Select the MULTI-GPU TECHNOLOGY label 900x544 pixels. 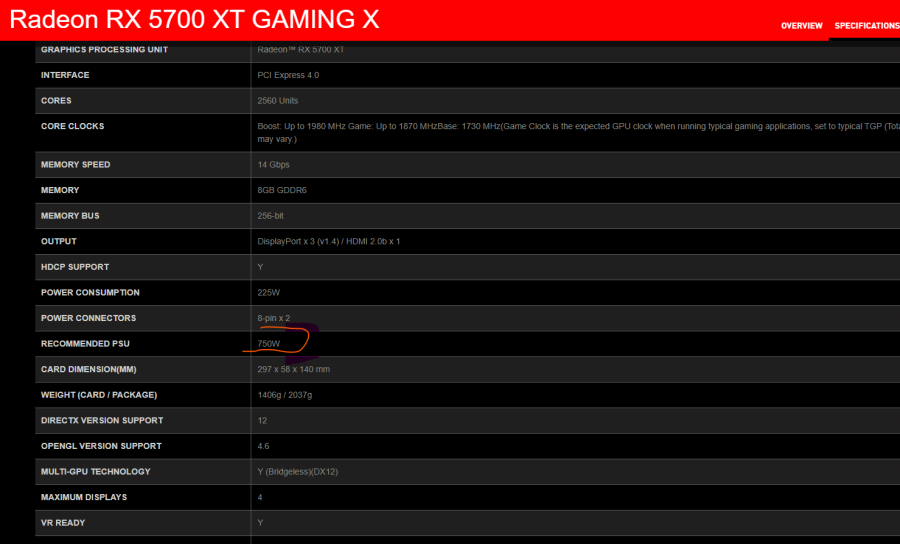[95, 472]
